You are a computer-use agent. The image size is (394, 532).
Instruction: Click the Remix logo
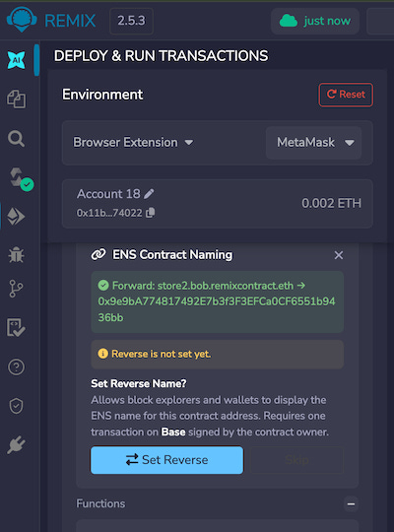tap(51, 21)
